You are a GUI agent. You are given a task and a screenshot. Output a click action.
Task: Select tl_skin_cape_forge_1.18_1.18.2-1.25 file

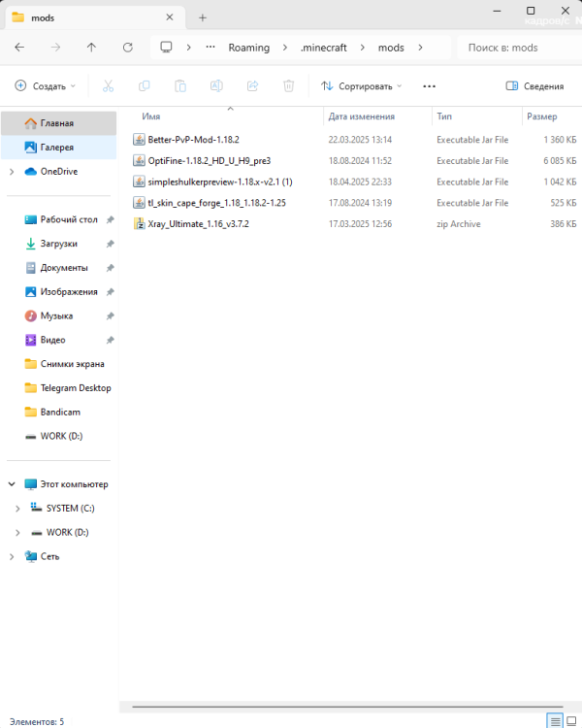[216, 203]
